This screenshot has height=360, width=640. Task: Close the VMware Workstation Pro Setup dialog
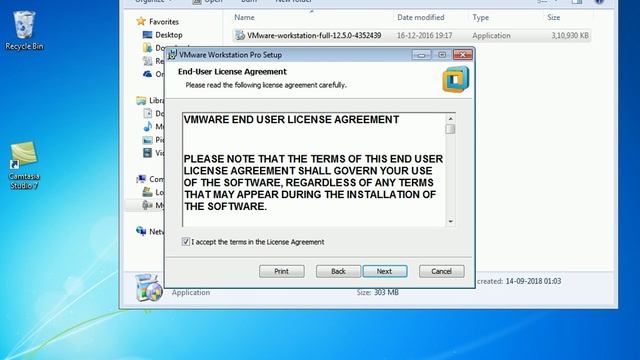tap(462, 54)
